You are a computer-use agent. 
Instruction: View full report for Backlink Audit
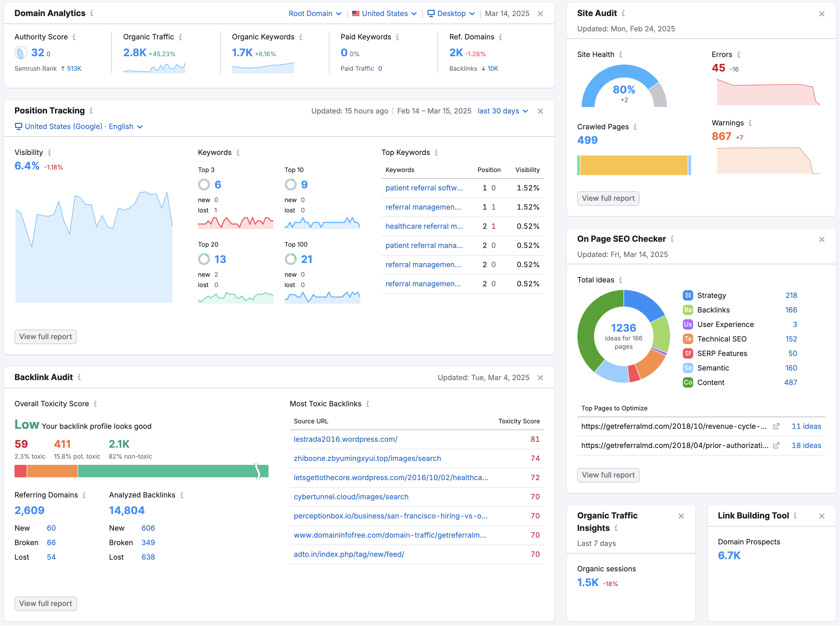pyautogui.click(x=46, y=604)
